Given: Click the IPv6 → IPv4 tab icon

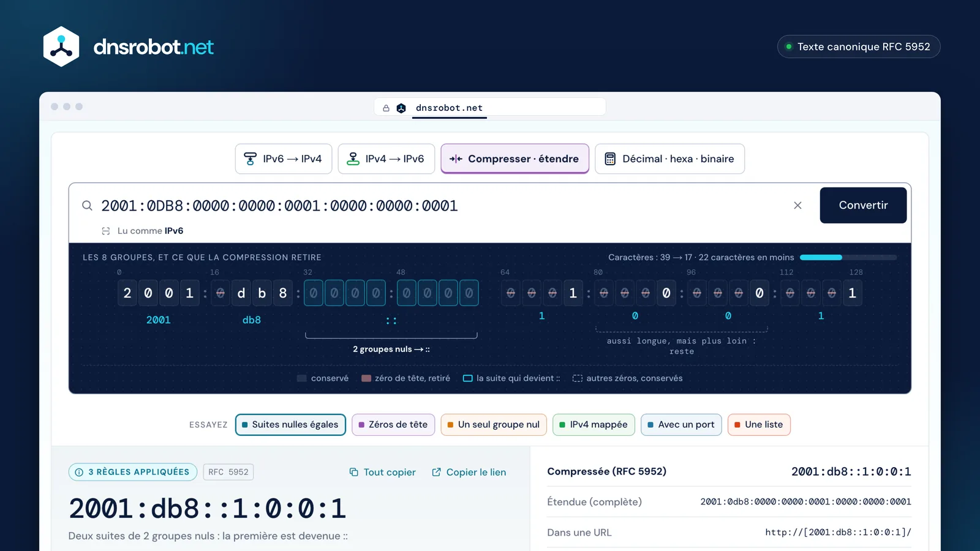Looking at the screenshot, I should tap(250, 159).
